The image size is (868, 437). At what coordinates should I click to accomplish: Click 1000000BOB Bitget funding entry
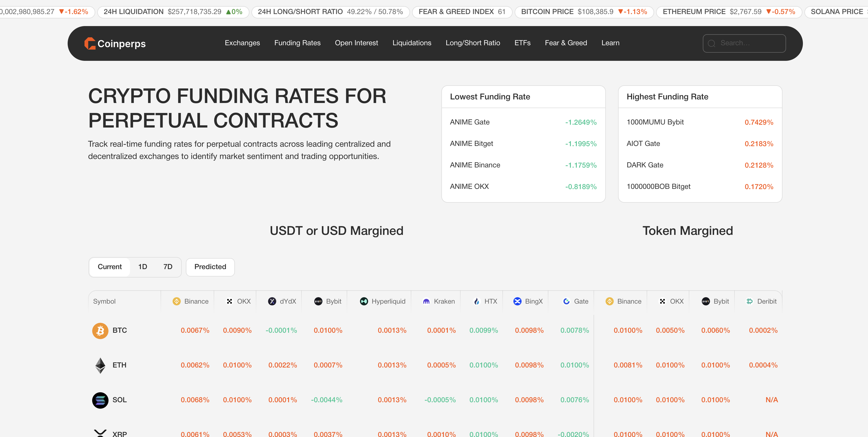tap(700, 187)
